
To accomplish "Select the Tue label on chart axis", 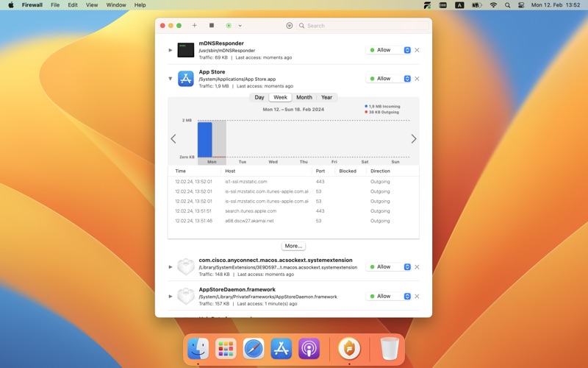I will click(x=243, y=162).
